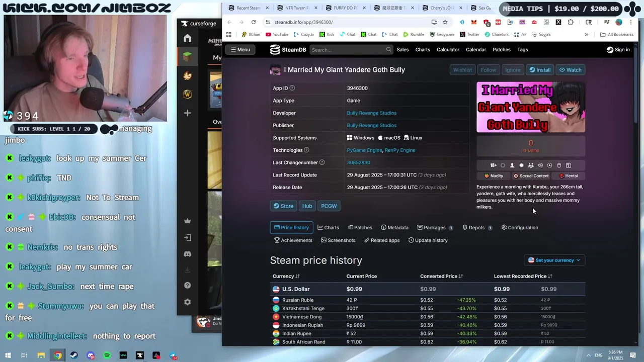Open the SteamDB Menu hamburger
This screenshot has width=644, height=362.
pyautogui.click(x=240, y=49)
